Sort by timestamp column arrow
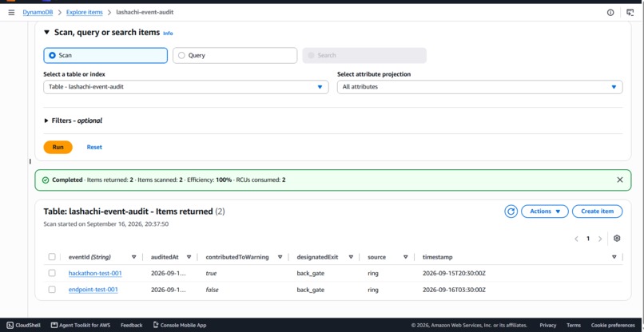This screenshot has width=644, height=332. point(614,257)
